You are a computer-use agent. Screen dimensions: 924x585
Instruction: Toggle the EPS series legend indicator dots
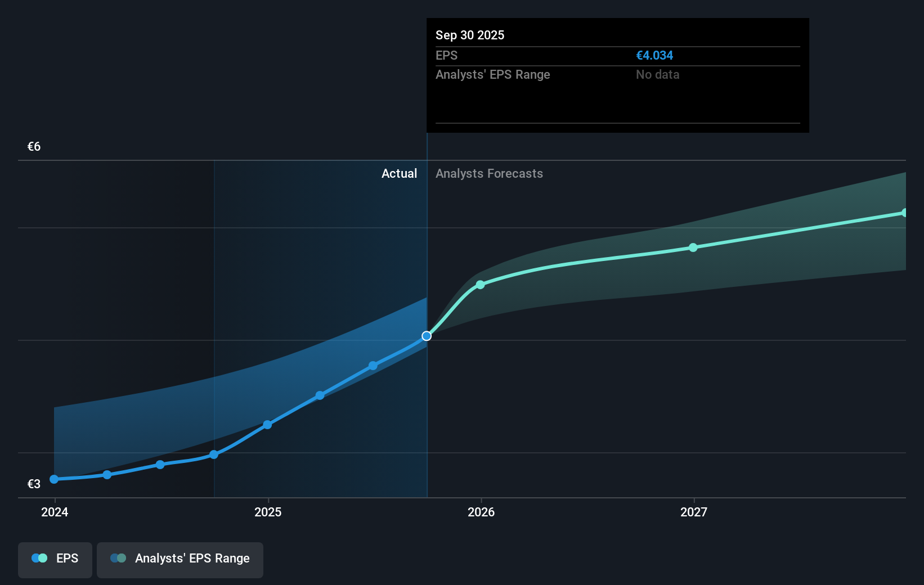pyautogui.click(x=39, y=557)
